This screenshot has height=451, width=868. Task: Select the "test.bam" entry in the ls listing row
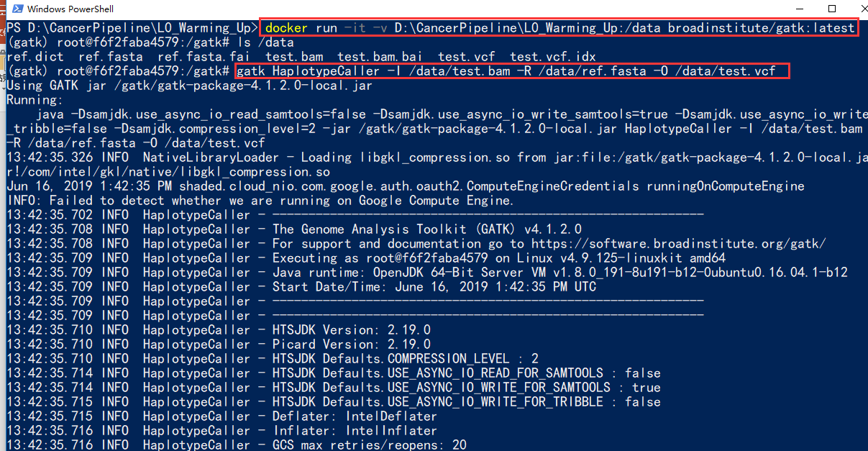[294, 56]
